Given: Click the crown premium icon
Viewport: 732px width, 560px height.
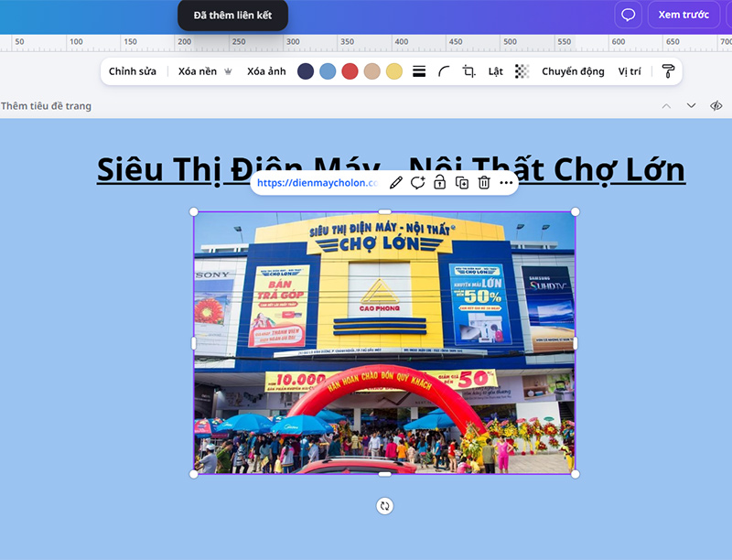Looking at the screenshot, I should click(228, 71).
